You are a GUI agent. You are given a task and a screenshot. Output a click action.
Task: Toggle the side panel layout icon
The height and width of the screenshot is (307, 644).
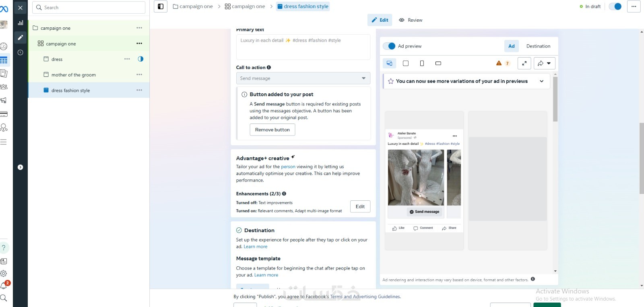click(x=161, y=6)
